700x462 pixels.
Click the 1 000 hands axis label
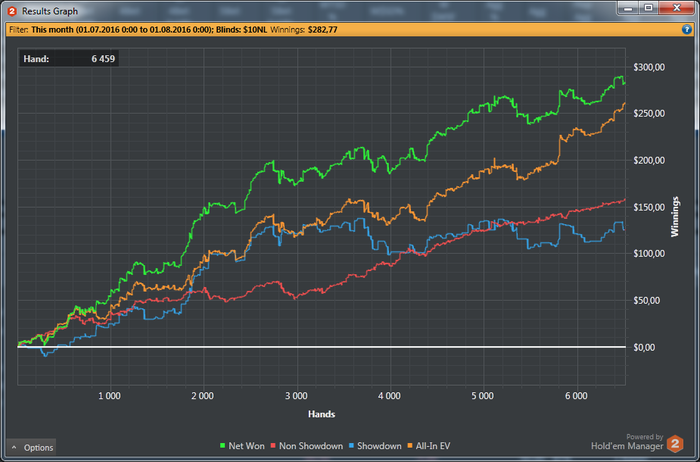pyautogui.click(x=109, y=396)
